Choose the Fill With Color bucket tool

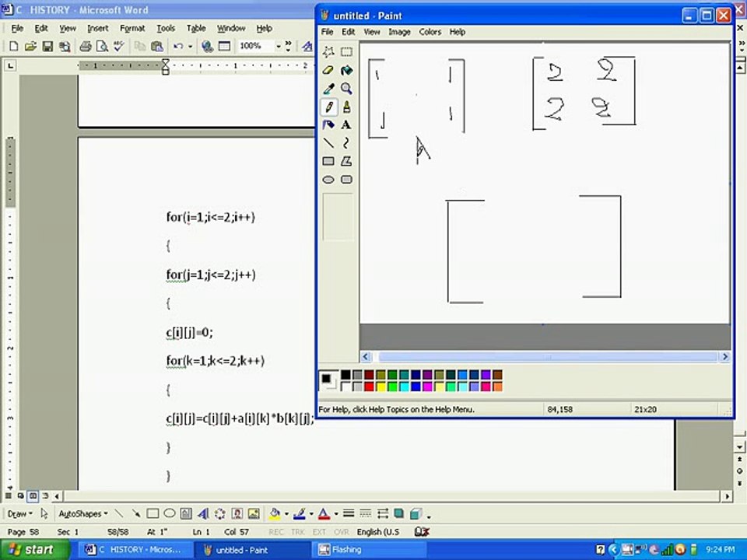coord(346,70)
